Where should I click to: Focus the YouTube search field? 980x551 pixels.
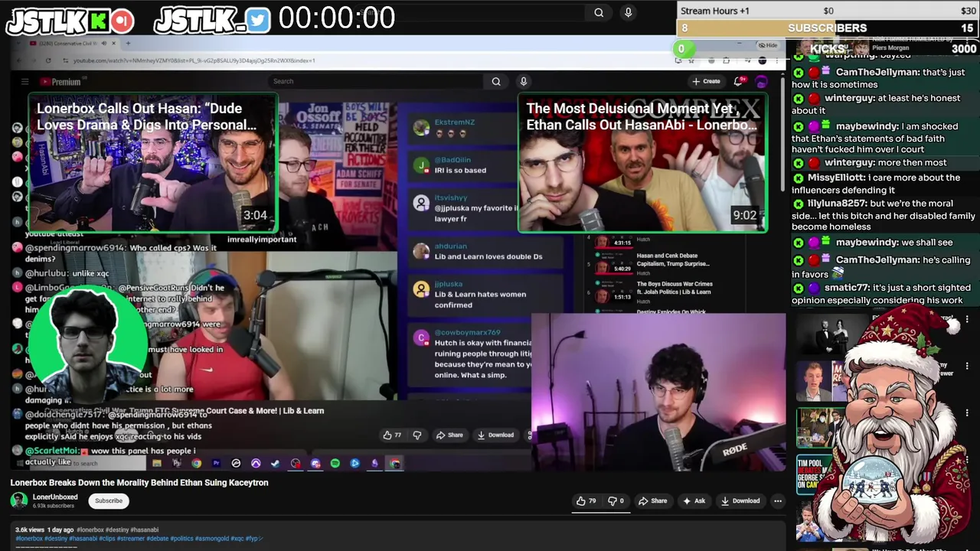click(x=375, y=81)
